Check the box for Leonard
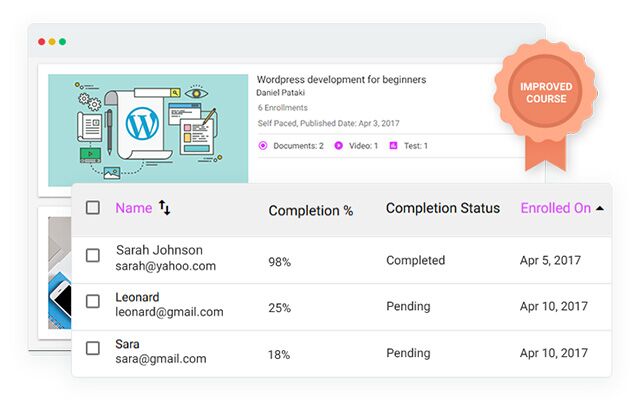This screenshot has width=640, height=410. click(93, 301)
